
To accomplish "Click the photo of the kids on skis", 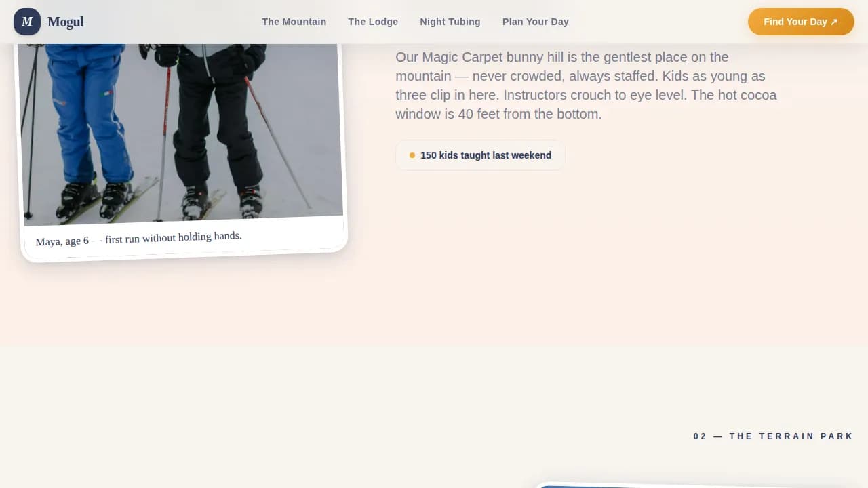I will point(183,129).
